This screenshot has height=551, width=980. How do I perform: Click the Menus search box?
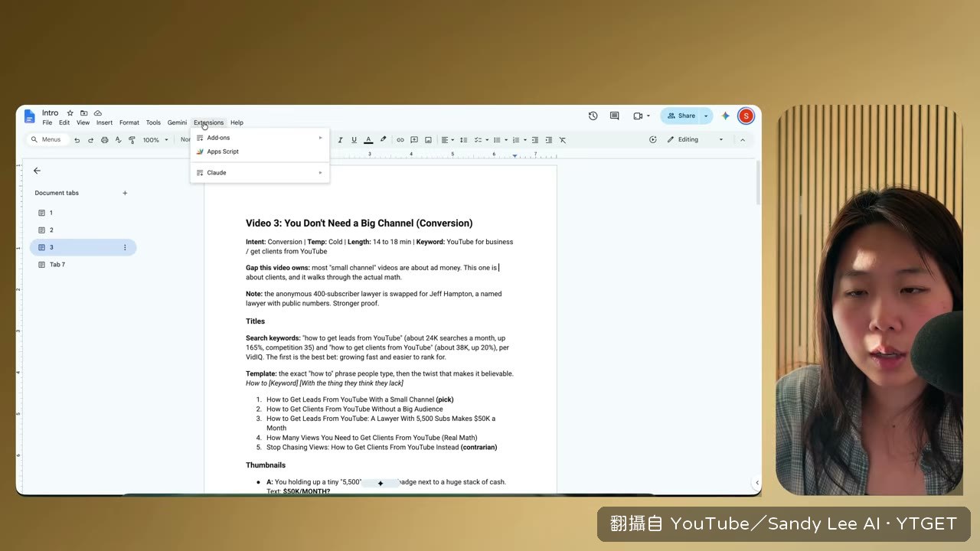pos(48,140)
